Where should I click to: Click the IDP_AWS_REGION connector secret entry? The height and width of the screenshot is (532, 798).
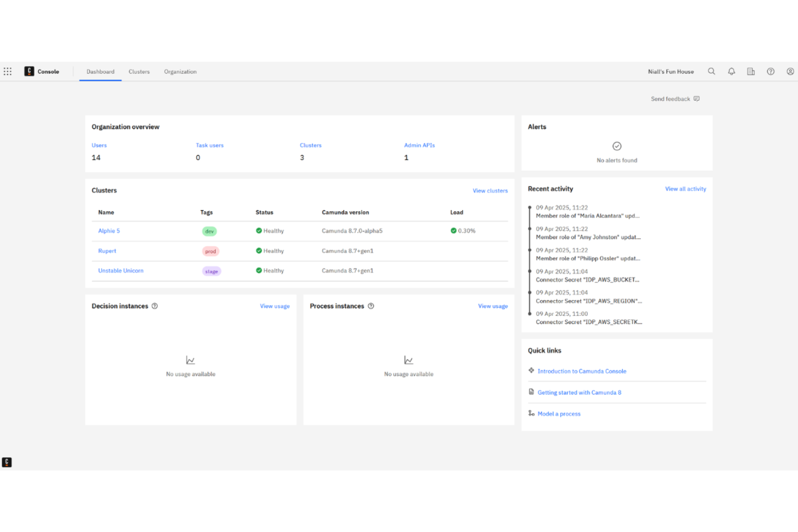click(x=589, y=297)
